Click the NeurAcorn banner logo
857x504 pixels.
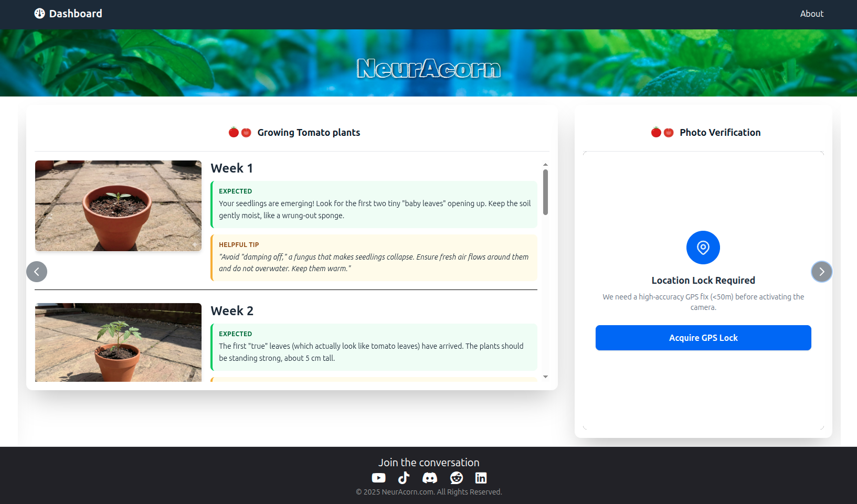click(x=428, y=69)
